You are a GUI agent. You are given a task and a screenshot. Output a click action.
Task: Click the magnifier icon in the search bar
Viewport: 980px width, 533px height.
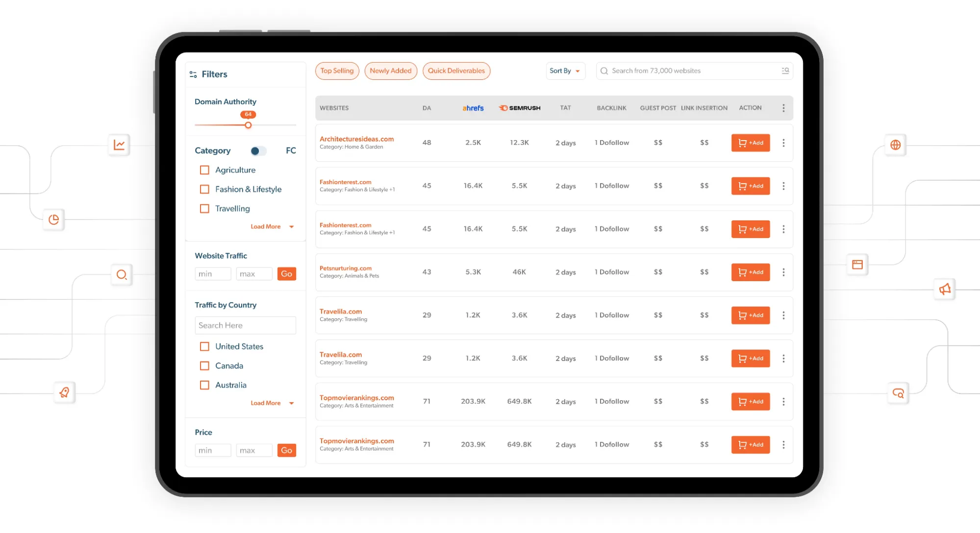coord(604,71)
